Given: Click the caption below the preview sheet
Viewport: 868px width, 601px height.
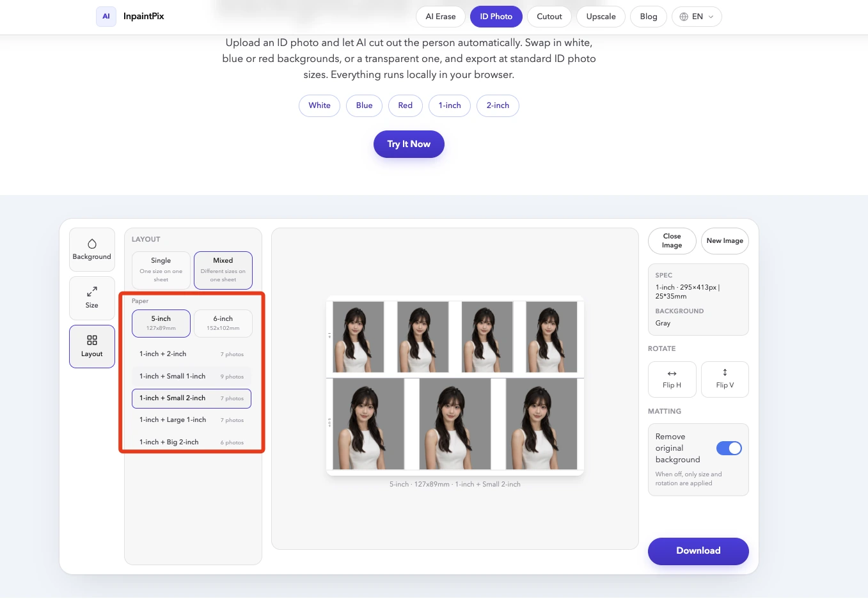Looking at the screenshot, I should point(455,485).
